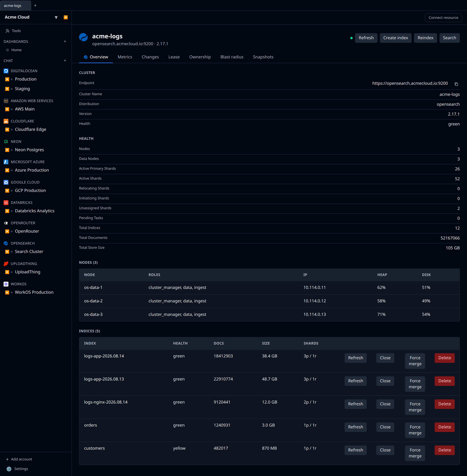467x476 pixels.
Task: Click the Reindex button
Action: coord(425,38)
